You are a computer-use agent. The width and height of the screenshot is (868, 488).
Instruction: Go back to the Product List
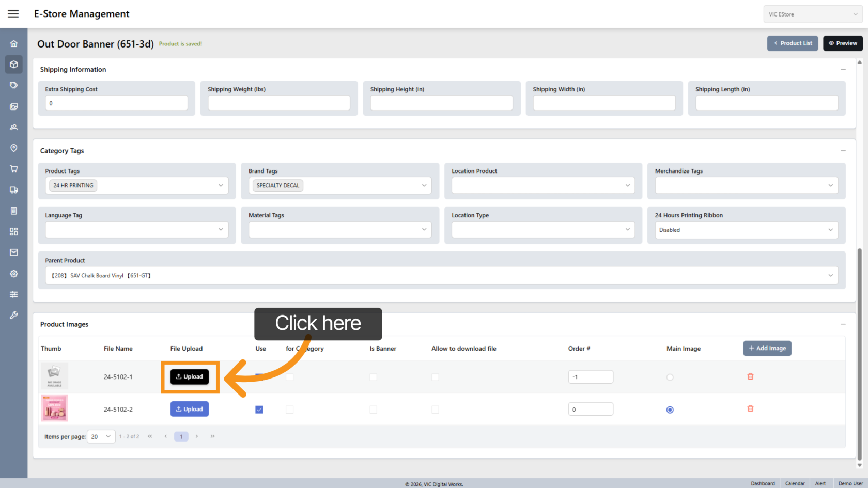coord(792,43)
